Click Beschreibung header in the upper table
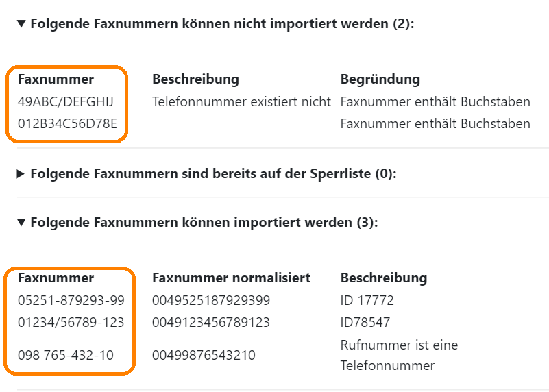The width and height of the screenshot is (549, 392). click(x=196, y=79)
